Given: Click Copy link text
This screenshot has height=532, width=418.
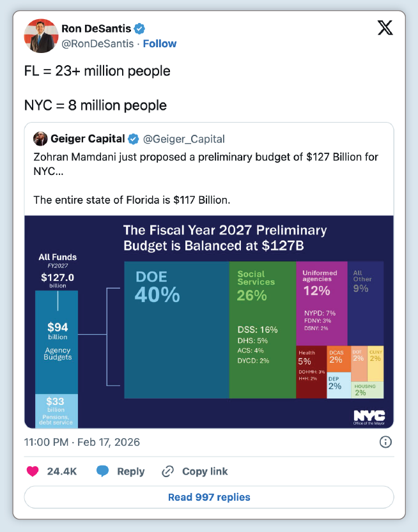Looking at the screenshot, I should (x=205, y=471).
